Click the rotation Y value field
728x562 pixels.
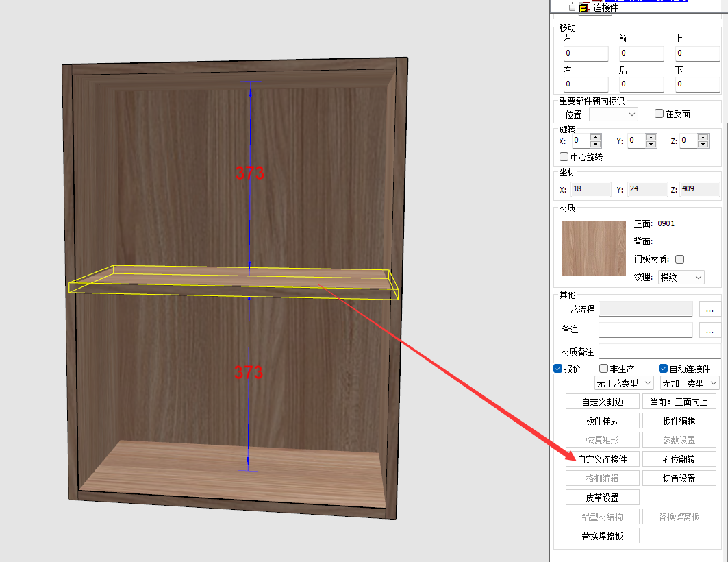636,140
